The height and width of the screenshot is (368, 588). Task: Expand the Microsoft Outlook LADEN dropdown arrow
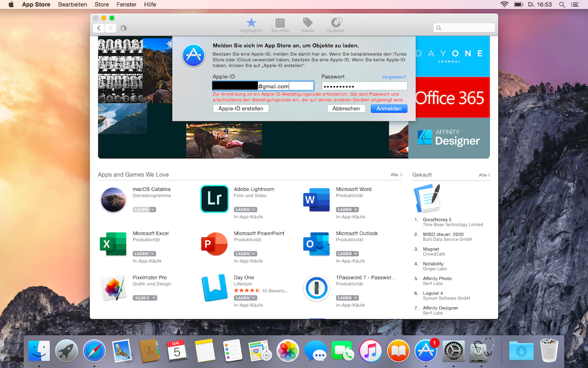356,254
